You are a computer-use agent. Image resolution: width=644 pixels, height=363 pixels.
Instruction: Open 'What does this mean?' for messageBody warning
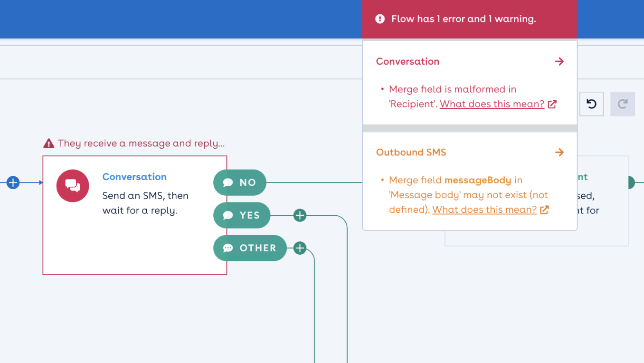[484, 210]
